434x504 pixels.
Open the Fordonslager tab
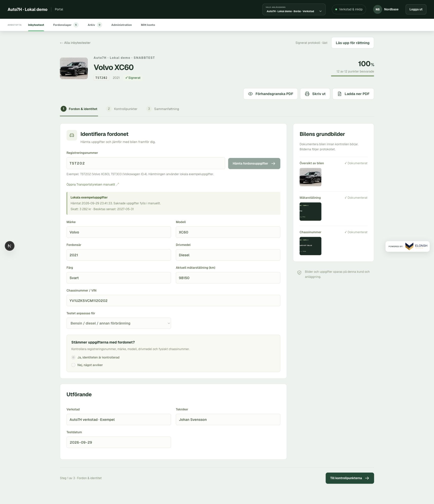(x=66, y=25)
